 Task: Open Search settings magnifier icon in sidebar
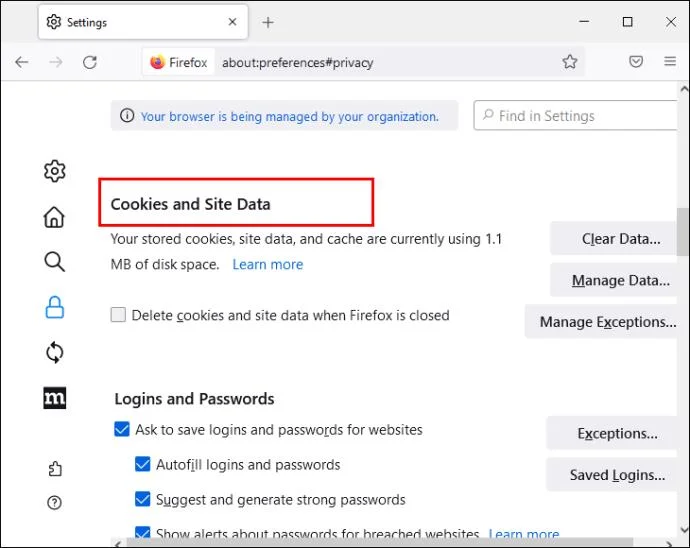(55, 262)
